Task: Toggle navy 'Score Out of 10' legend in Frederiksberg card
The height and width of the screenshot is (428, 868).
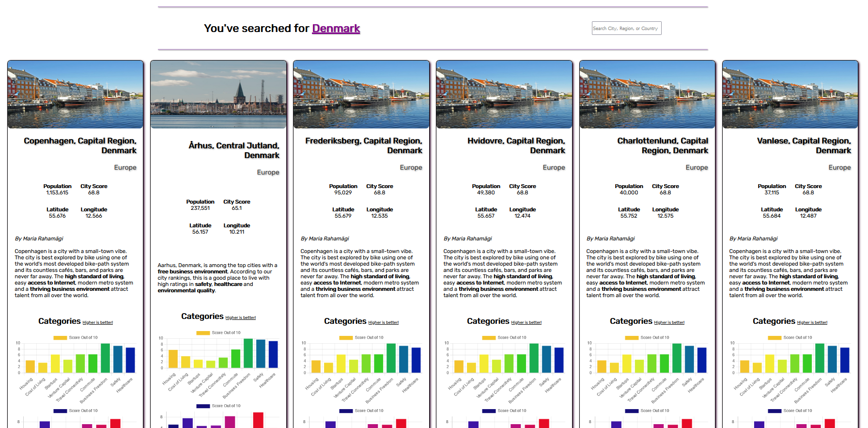Action: [361, 411]
